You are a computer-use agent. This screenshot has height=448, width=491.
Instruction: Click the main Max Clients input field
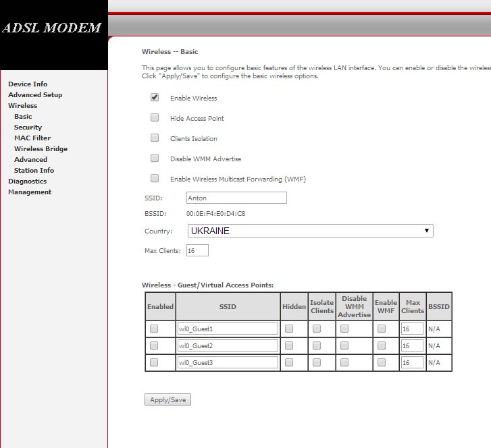point(197,250)
